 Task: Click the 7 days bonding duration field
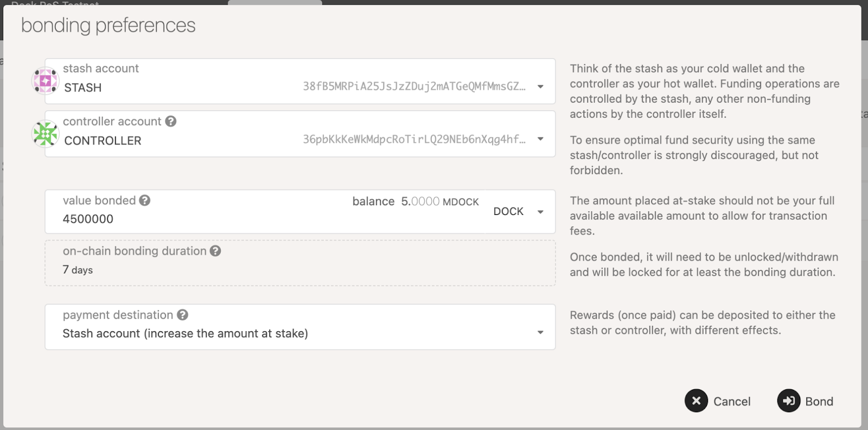pyautogui.click(x=78, y=270)
